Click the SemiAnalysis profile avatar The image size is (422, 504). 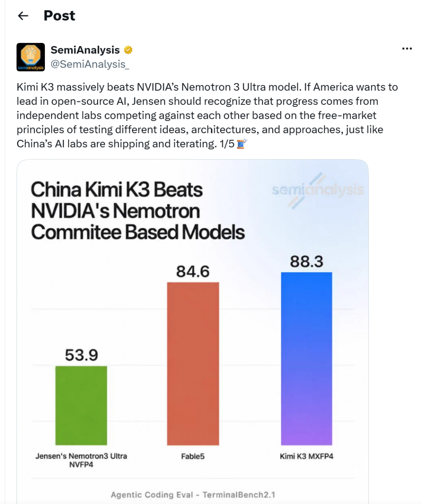[x=30, y=57]
